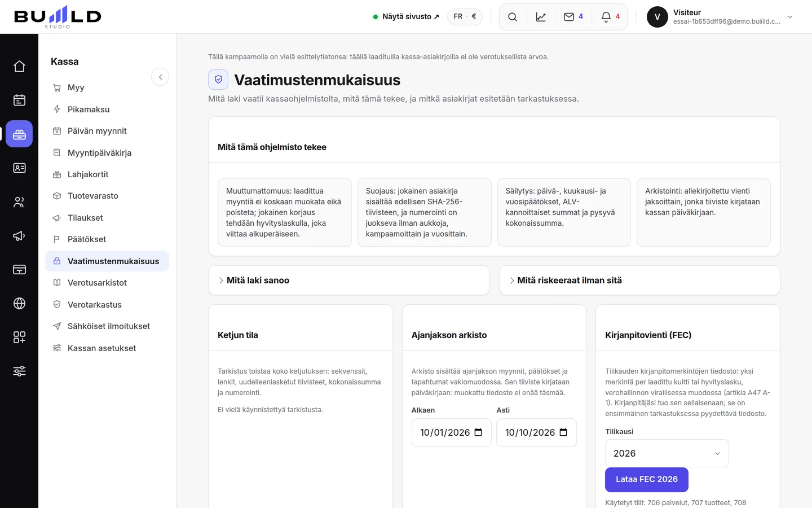Viewport: 812px width, 508px height.
Task: Open the messages envelope icon
Action: coord(573,17)
